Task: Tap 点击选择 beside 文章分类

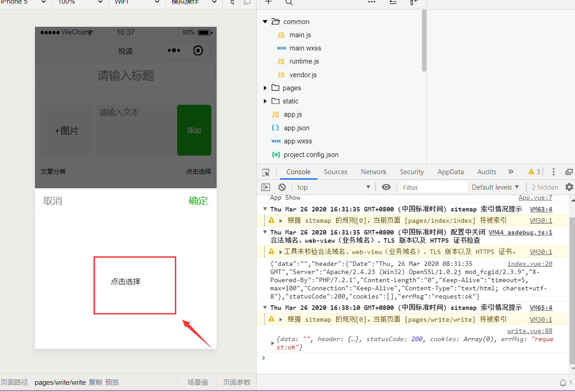Action: (x=198, y=171)
